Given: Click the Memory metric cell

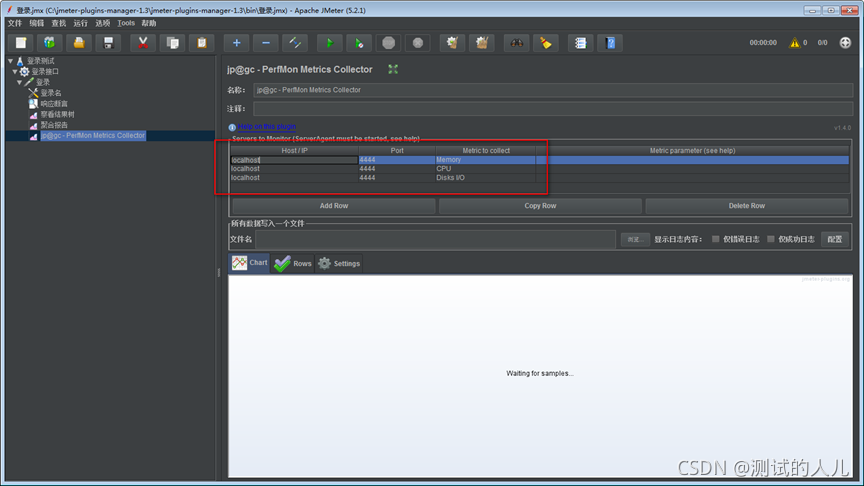Looking at the screenshot, I should [x=485, y=160].
